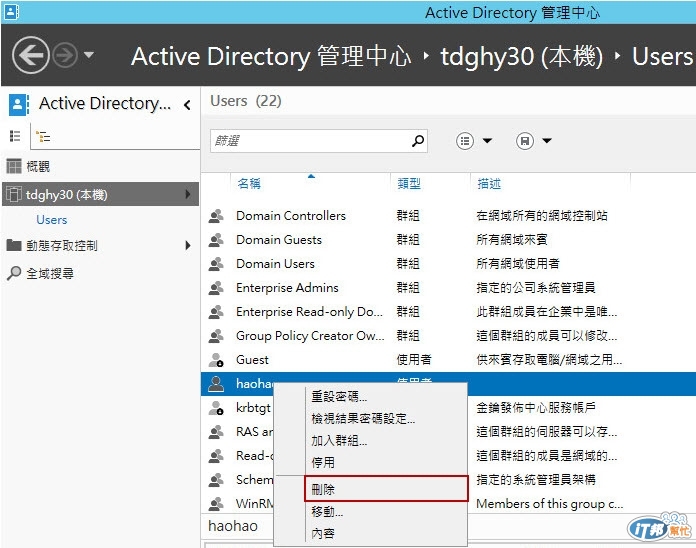Select the Domain Controllers group row
Screen dimensions: 696x548
pyautogui.click(x=448, y=216)
